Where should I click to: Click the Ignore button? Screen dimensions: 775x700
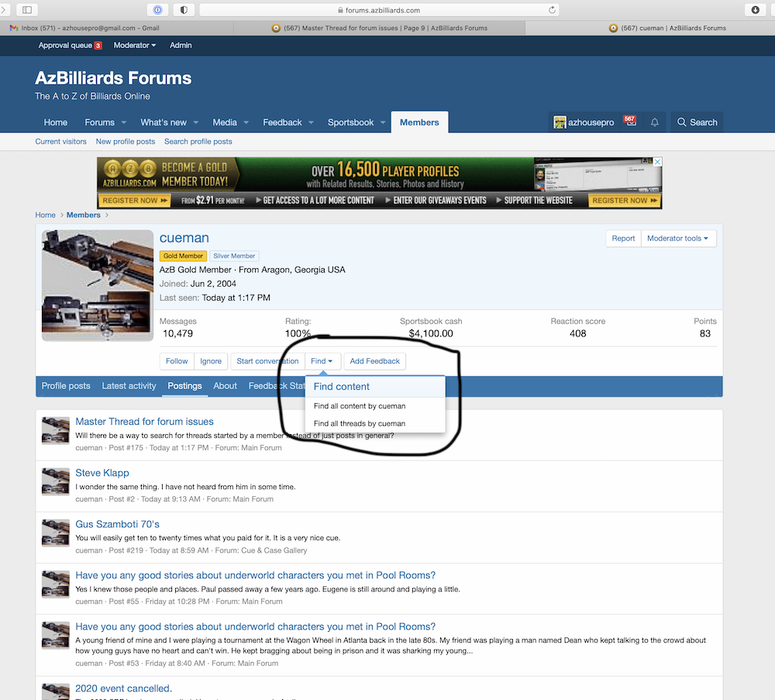click(x=211, y=361)
